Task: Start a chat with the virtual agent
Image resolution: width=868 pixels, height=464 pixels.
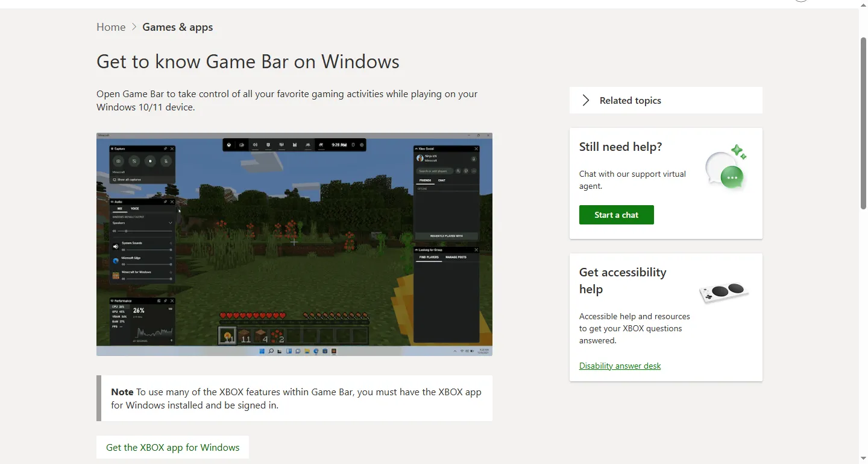Action: point(616,215)
